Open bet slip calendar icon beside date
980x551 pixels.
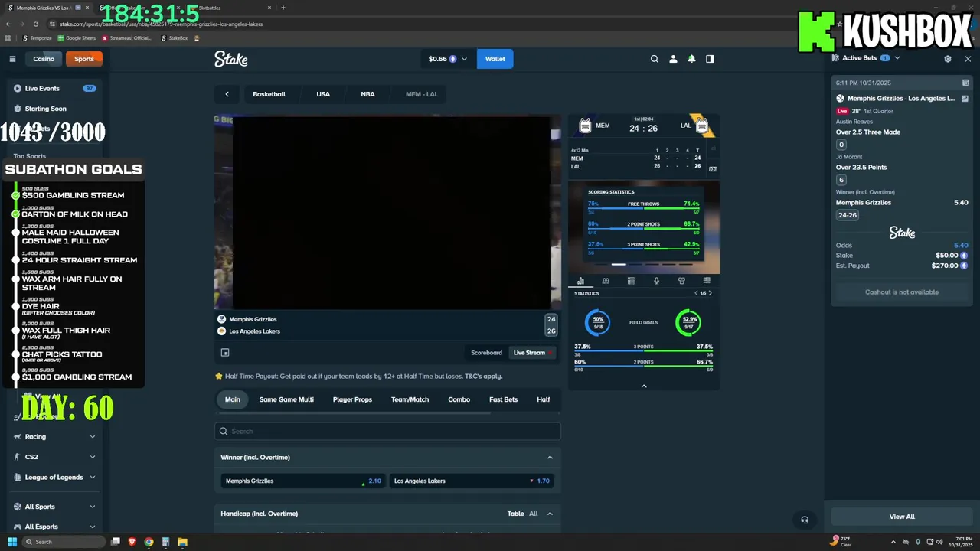pos(965,83)
